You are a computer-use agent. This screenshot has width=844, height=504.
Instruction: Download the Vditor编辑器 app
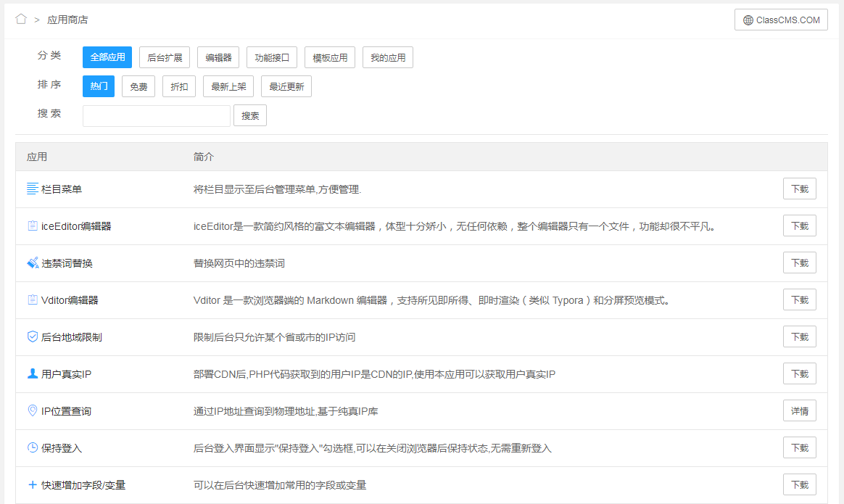coord(799,299)
